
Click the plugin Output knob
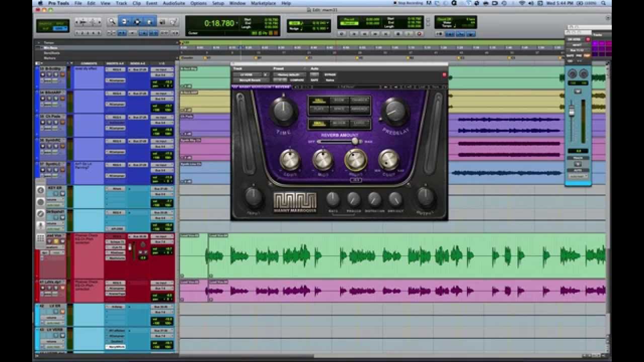pyautogui.click(x=426, y=197)
